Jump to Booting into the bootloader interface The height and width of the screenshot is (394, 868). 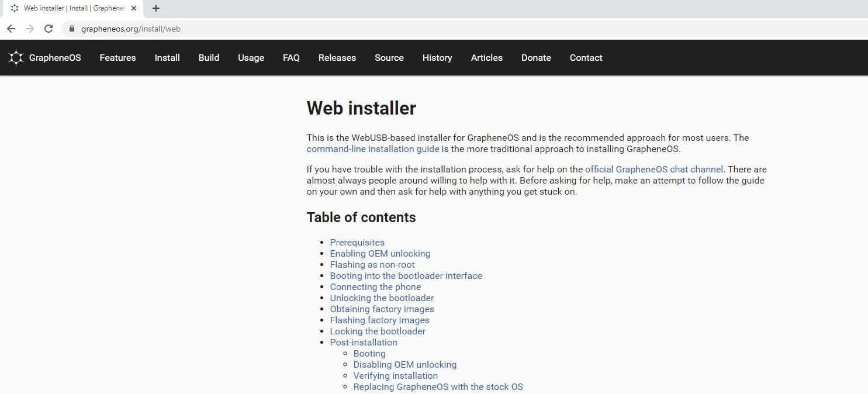tap(406, 276)
